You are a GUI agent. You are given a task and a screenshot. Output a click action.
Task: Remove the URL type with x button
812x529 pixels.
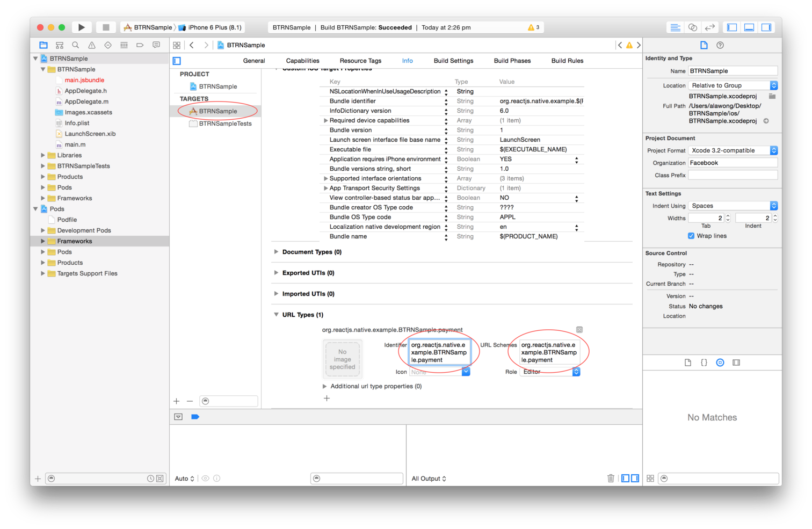[x=579, y=330]
